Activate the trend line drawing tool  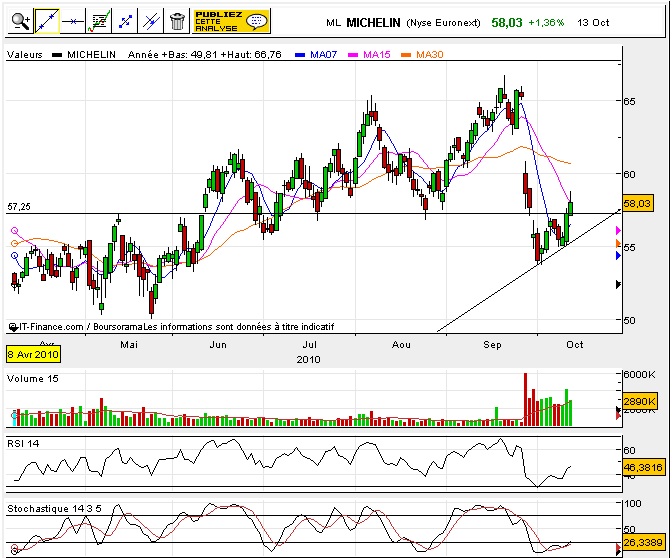point(46,21)
